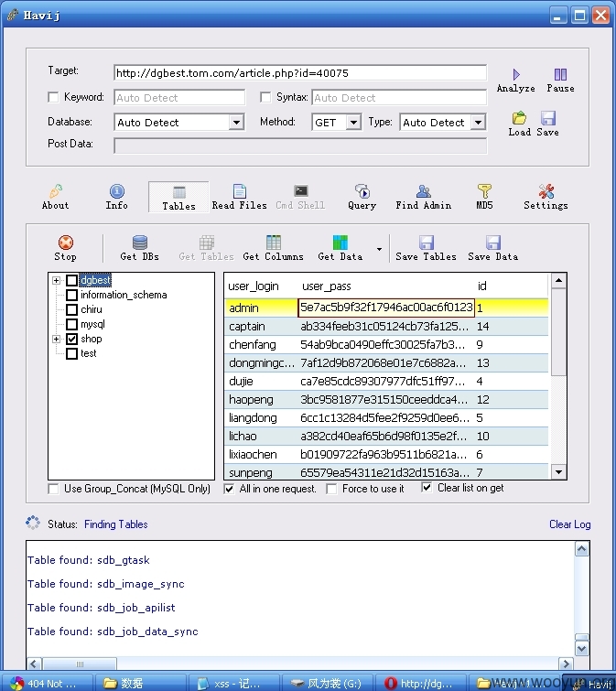Viewport: 616px width, 691px height.
Task: Click the Opera icon in the taskbar
Action: click(391, 683)
